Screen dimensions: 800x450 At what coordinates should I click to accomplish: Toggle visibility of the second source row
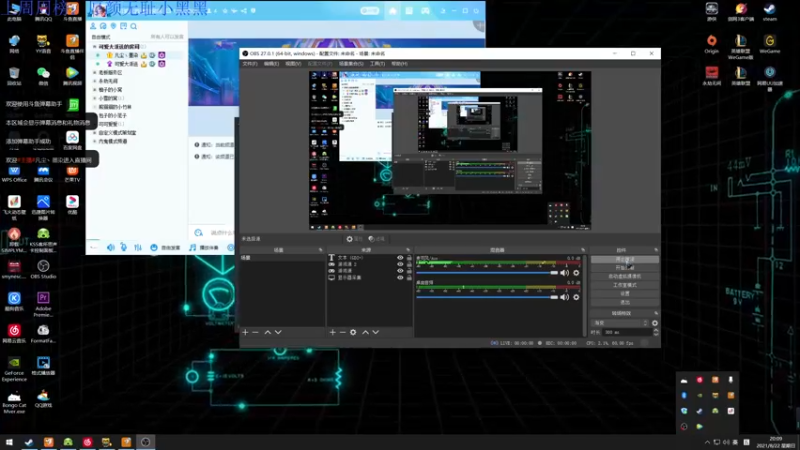[400, 264]
